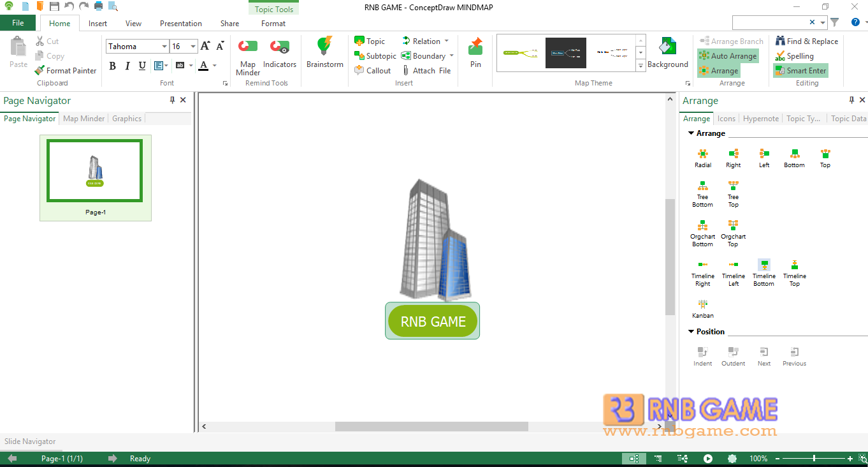Select the RNB GAME main topic
This screenshot has height=467, width=868.
(x=433, y=321)
